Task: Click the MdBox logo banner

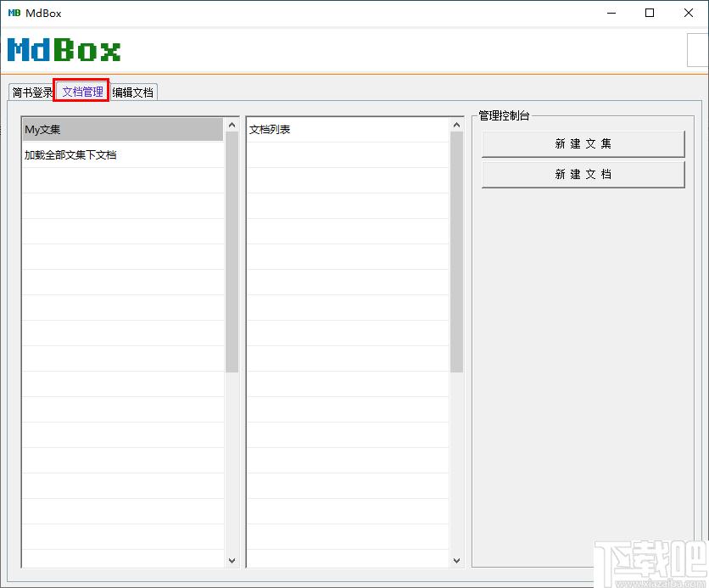Action: click(x=64, y=49)
